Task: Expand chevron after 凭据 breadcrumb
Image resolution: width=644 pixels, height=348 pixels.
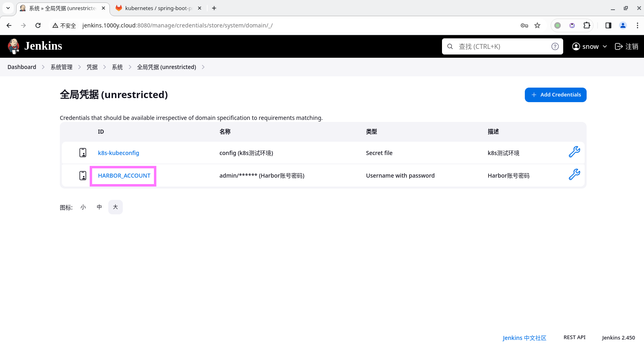Action: [x=104, y=67]
